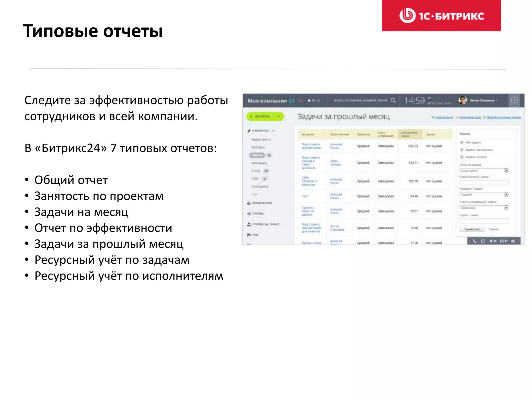This screenshot has height=399, width=532.
Task: Click the Группы share icon
Action: coord(249,214)
